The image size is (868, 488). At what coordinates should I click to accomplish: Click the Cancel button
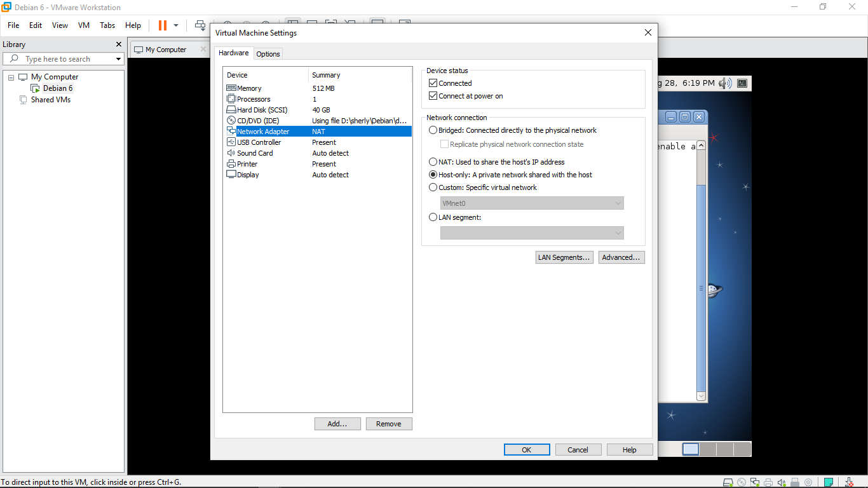click(x=578, y=450)
